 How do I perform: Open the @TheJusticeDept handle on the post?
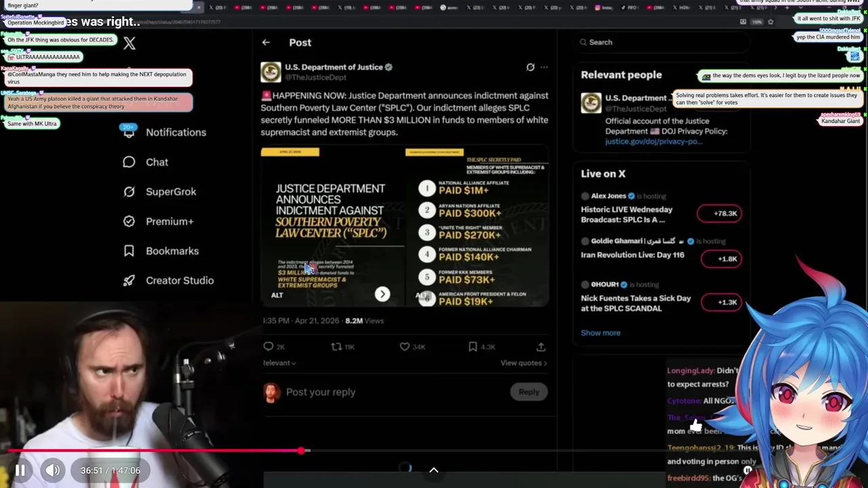(315, 78)
